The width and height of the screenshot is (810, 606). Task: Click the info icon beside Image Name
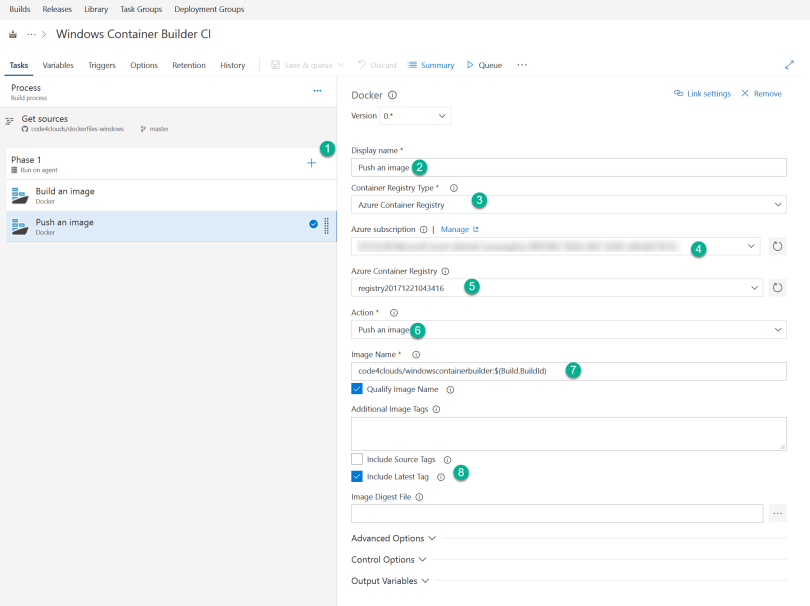pos(415,353)
